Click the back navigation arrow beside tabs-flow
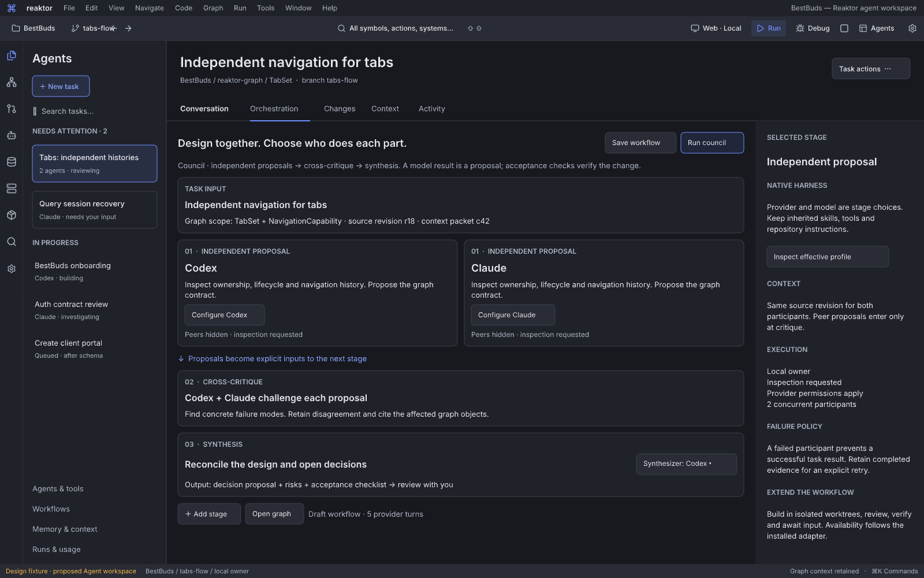Viewport: 924px width, 578px height. [114, 28]
